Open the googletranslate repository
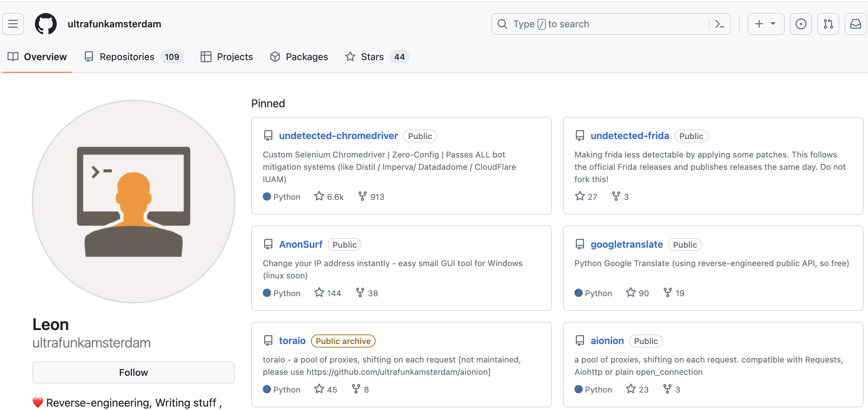Screen dimensions: 868x410 point(626,245)
